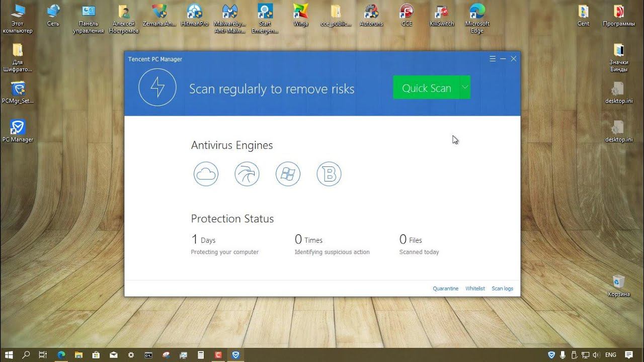Select the Zemana.An... desktop shortcut

pos(159,15)
